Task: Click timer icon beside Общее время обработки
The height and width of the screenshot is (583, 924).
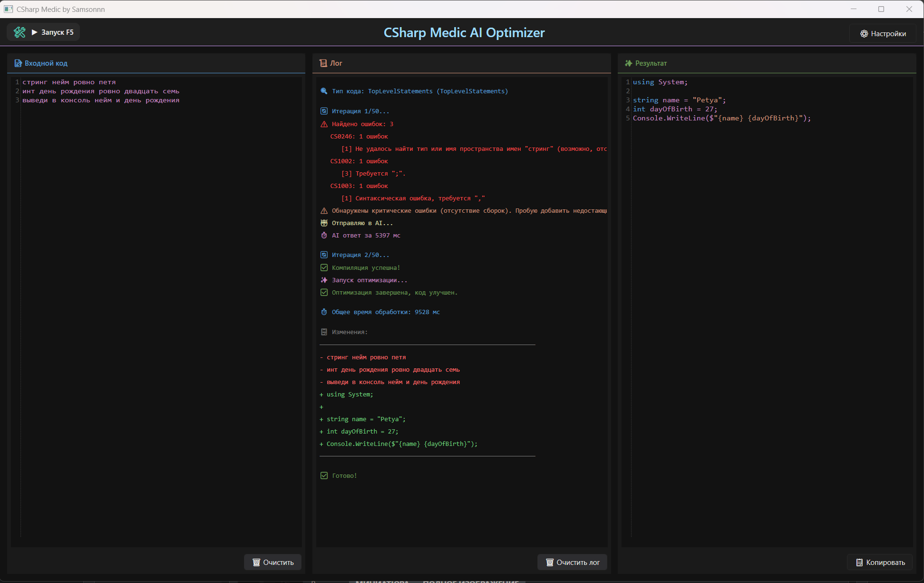Action: point(324,312)
